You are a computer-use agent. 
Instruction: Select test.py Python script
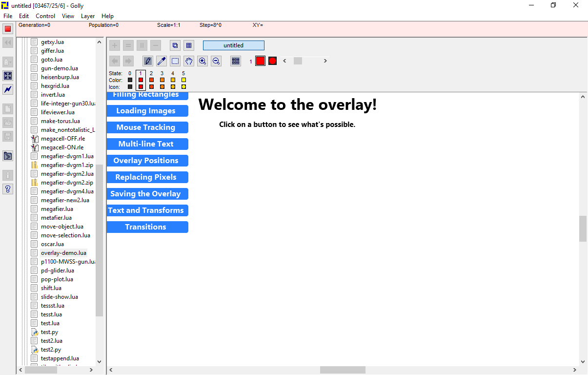point(49,332)
